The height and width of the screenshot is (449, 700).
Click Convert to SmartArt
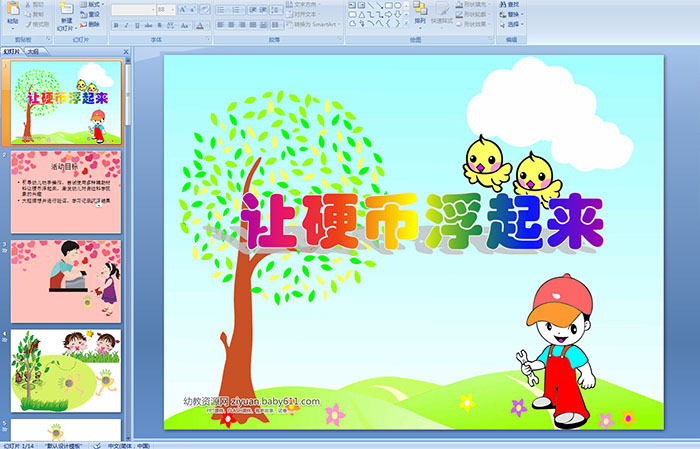pos(314,24)
